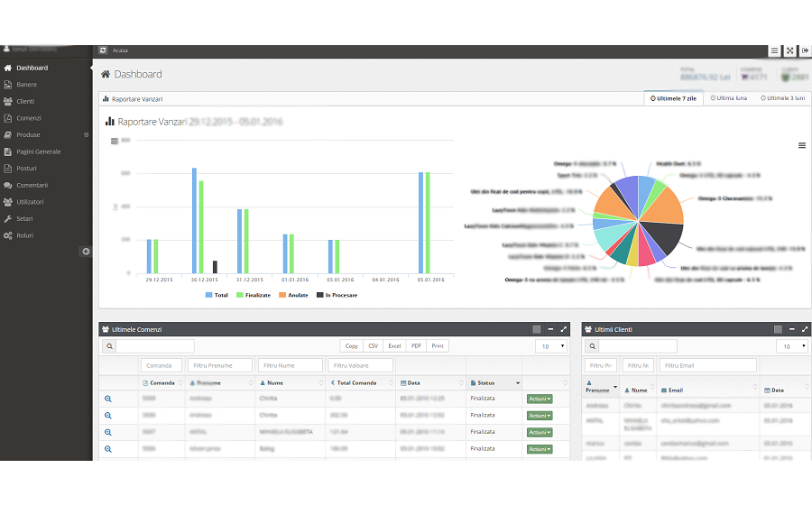Switch to the Ultima luna tab
The image size is (812, 505).
pos(728,98)
